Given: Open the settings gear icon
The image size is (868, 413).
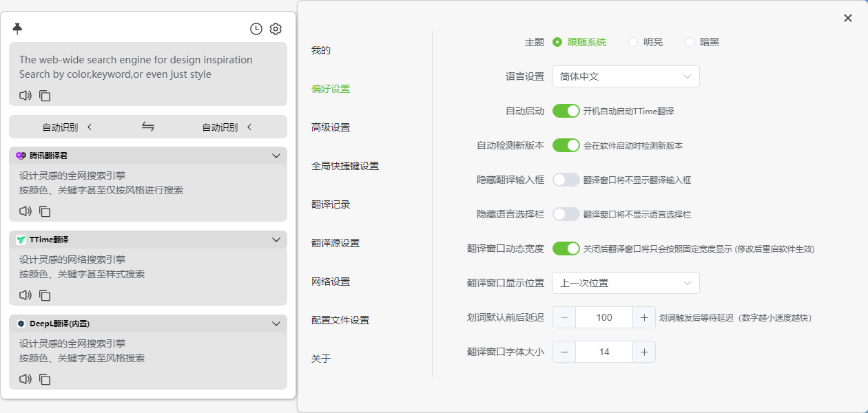Looking at the screenshot, I should [276, 29].
